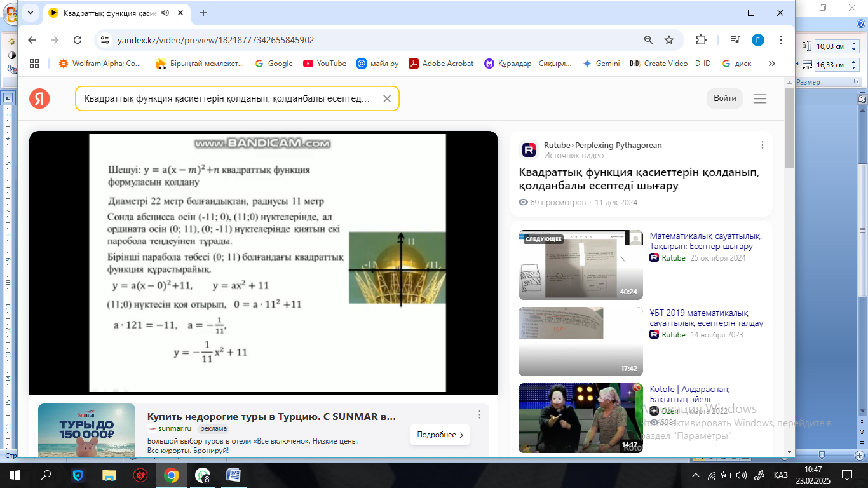
Task: Open the УБТ 2019 video thumbnail
Action: tap(580, 341)
